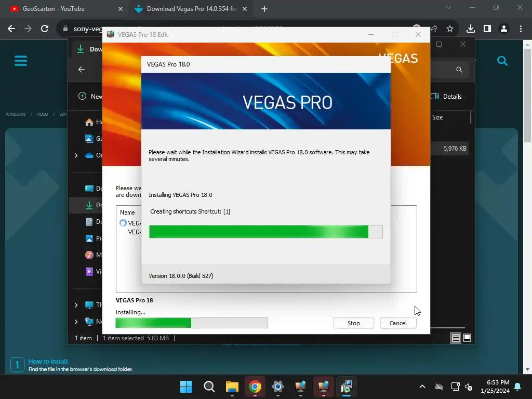Switch to Chrome from the taskbar

(x=255, y=387)
